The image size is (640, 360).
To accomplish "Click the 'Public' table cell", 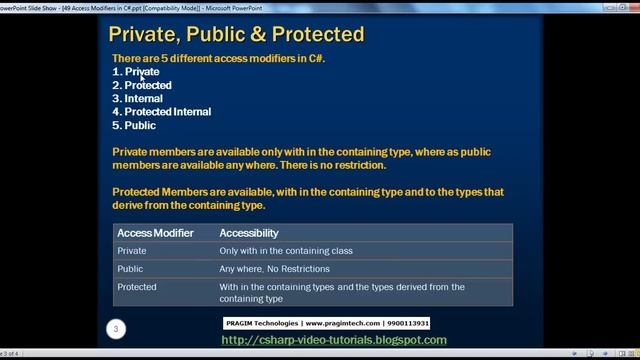I will [130, 269].
